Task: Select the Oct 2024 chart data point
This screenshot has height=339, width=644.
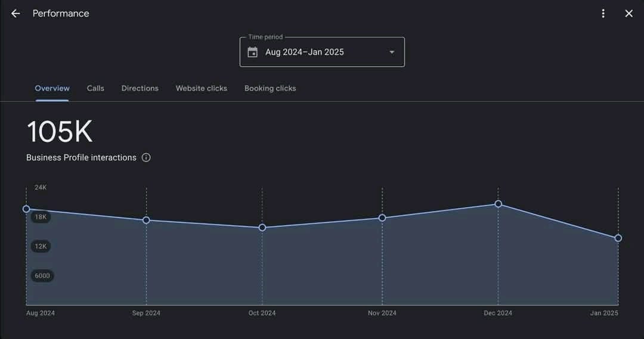Action: [262, 228]
